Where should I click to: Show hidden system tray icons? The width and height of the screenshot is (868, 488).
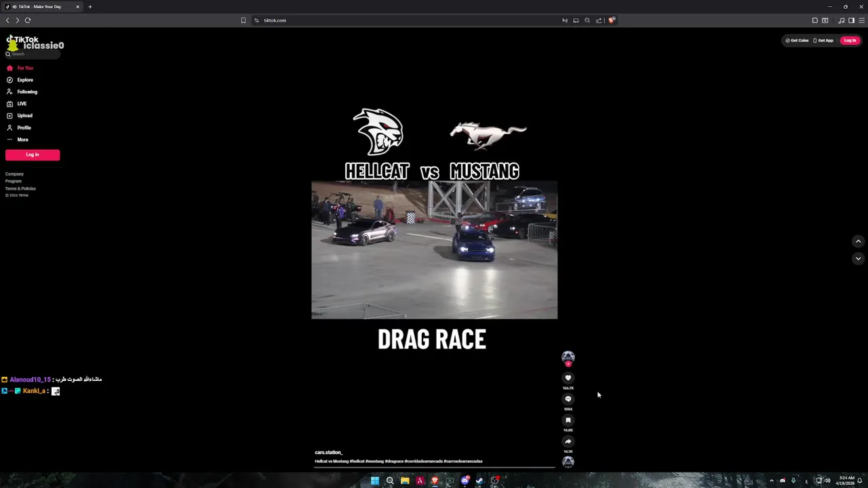[771, 481]
